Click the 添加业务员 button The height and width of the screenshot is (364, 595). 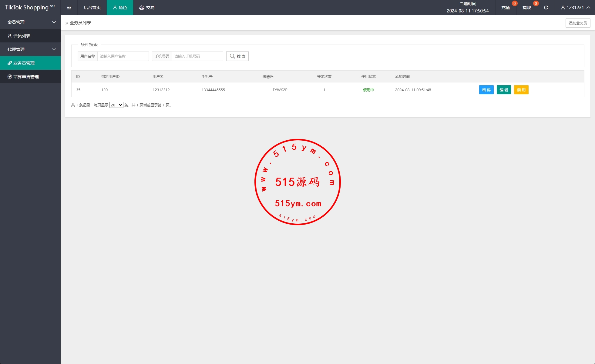pos(577,23)
